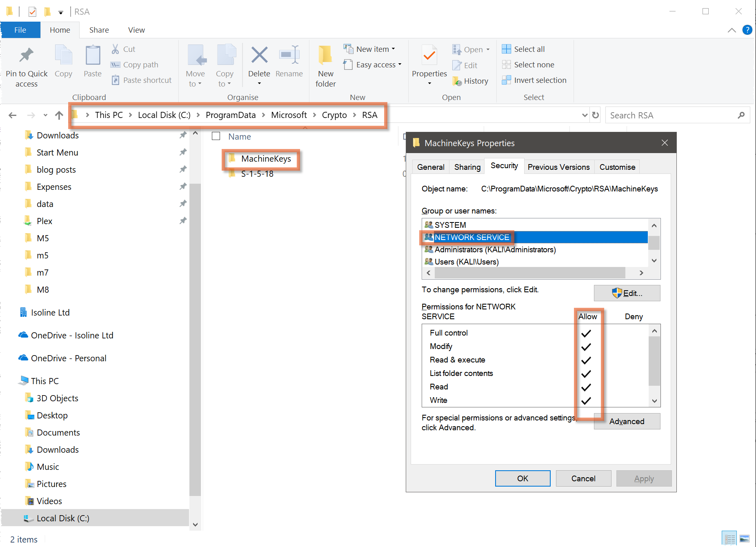Image resolution: width=756 pixels, height=547 pixels.
Task: Expand the Open dropdown arrow
Action: (488, 49)
